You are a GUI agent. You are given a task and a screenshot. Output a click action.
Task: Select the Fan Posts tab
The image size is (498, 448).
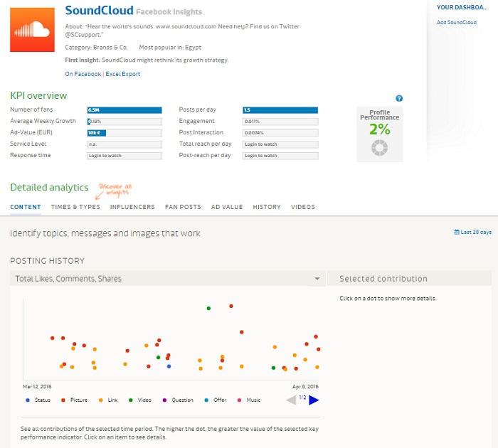click(183, 207)
